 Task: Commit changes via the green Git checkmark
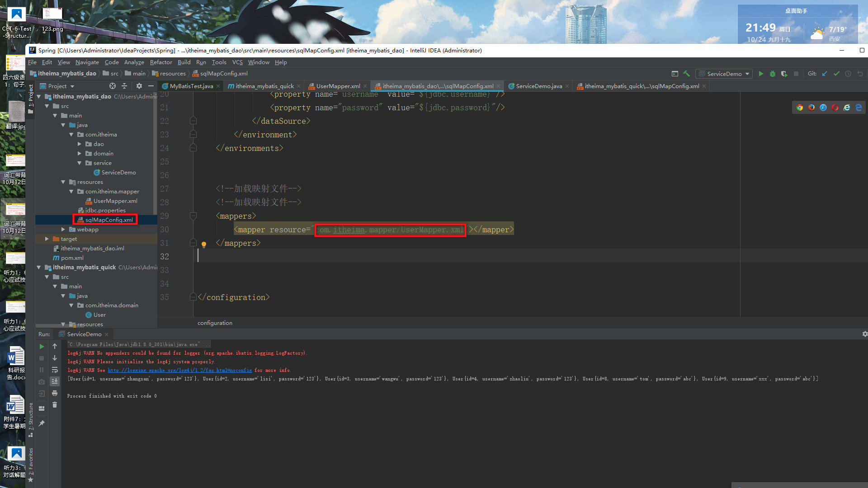point(837,74)
